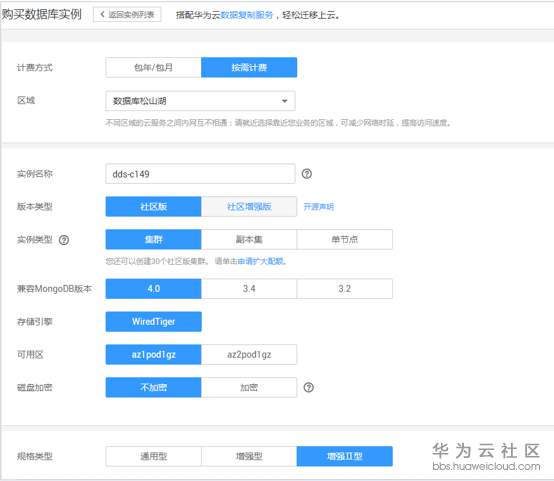Image resolution: width=554 pixels, height=481 pixels.
Task: Open the region dropdown 数据库松山湖
Action: 200,101
